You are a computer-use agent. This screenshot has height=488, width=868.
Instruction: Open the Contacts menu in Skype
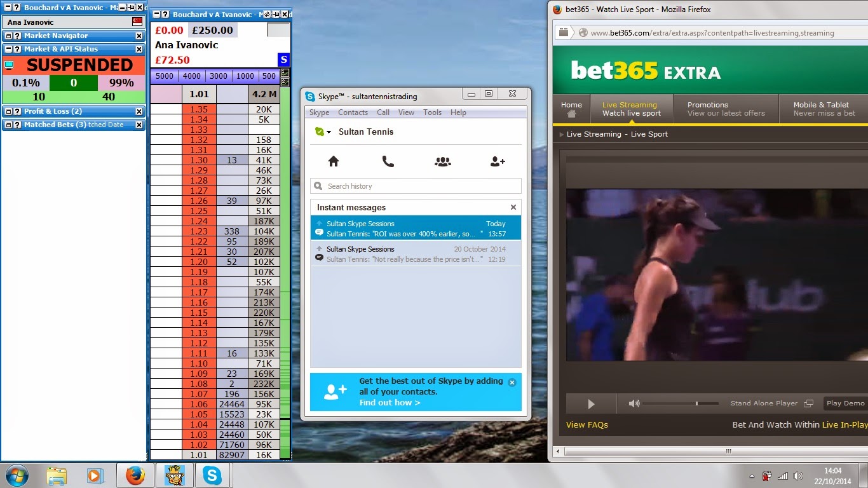coord(353,112)
